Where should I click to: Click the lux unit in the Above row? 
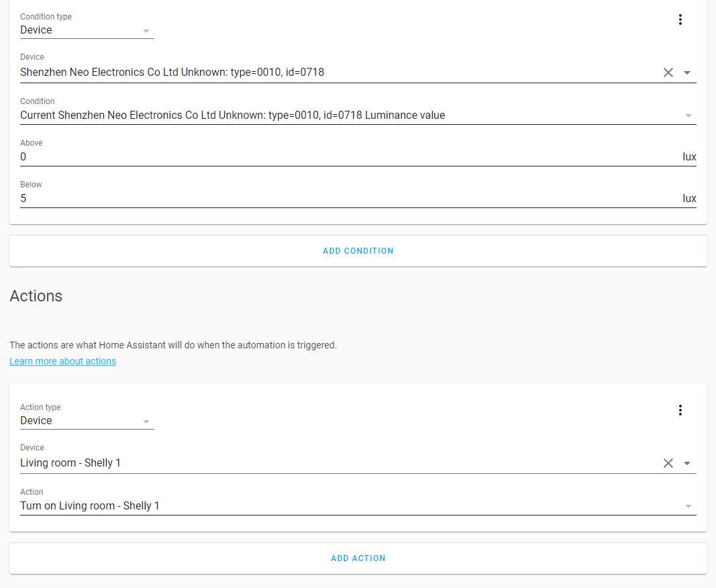point(689,157)
